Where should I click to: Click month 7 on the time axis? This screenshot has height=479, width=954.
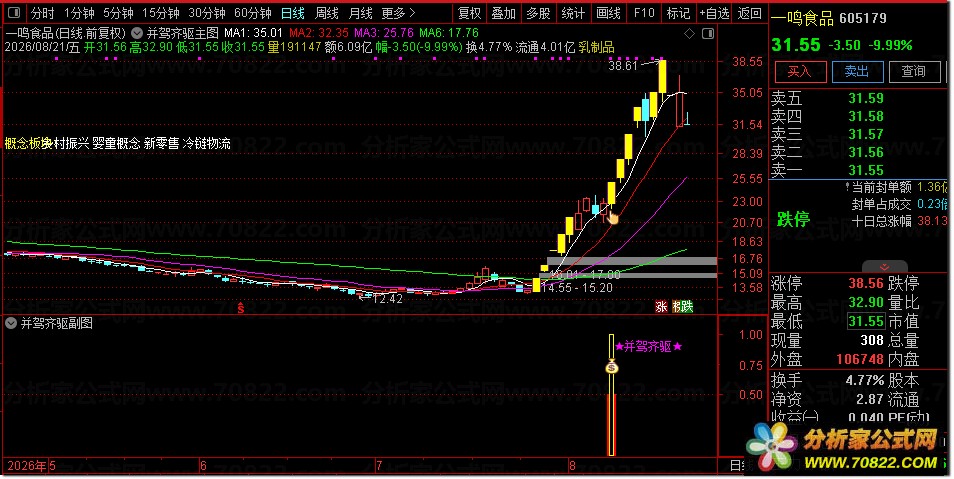point(379,466)
